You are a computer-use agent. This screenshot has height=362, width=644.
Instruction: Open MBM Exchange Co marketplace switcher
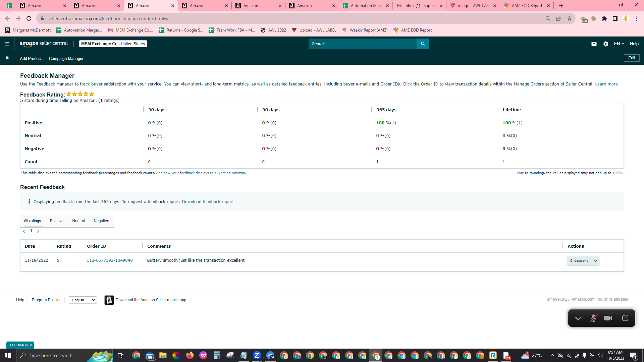[x=113, y=44]
